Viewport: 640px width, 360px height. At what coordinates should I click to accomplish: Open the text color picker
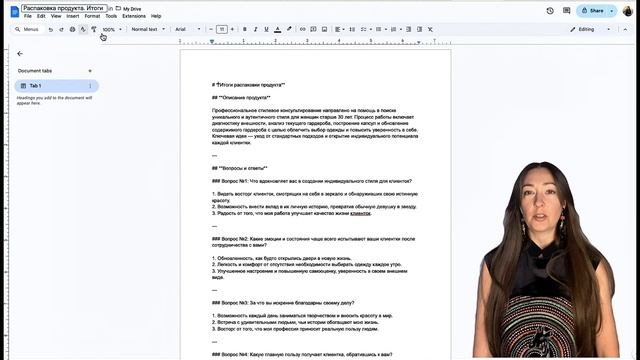[x=278, y=29]
